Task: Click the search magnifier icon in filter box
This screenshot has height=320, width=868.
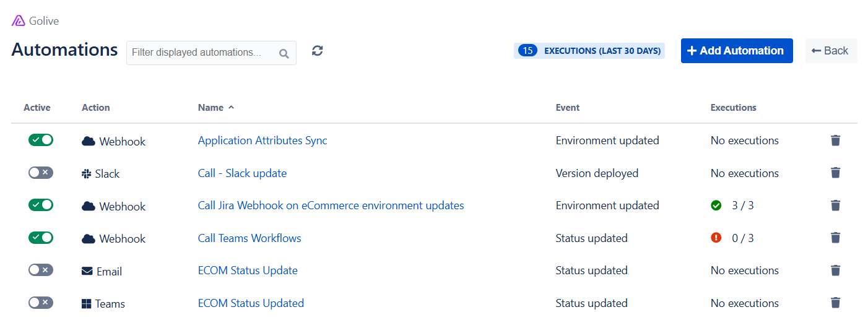Action: tap(284, 53)
